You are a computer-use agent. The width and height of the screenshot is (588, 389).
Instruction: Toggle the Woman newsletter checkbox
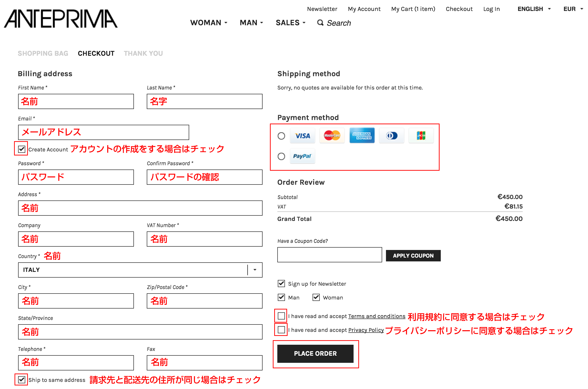316,297
